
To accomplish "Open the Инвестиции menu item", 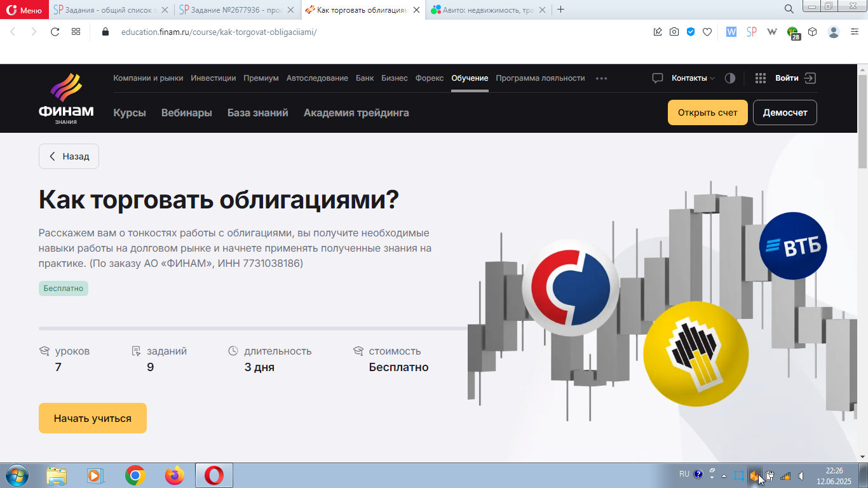I will click(214, 78).
